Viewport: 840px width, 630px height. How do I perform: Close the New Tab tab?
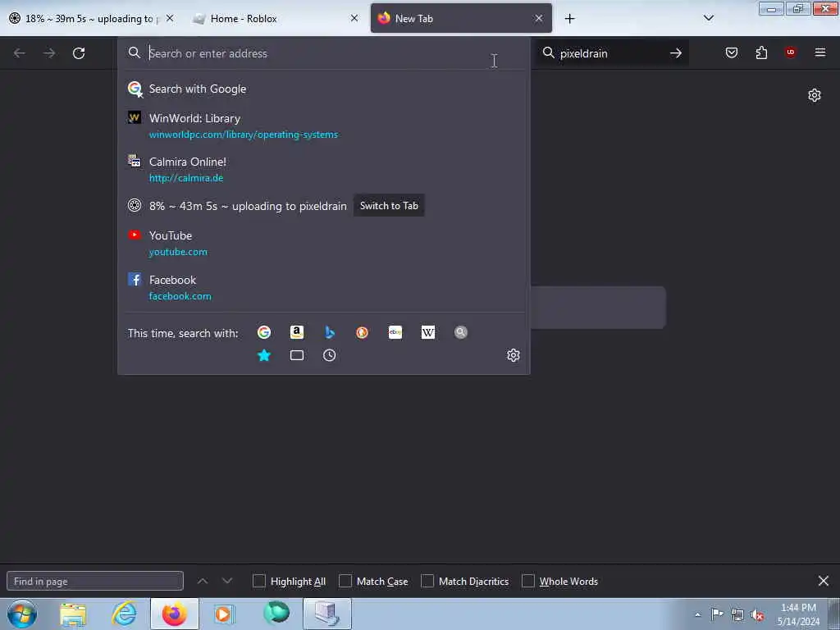(539, 18)
